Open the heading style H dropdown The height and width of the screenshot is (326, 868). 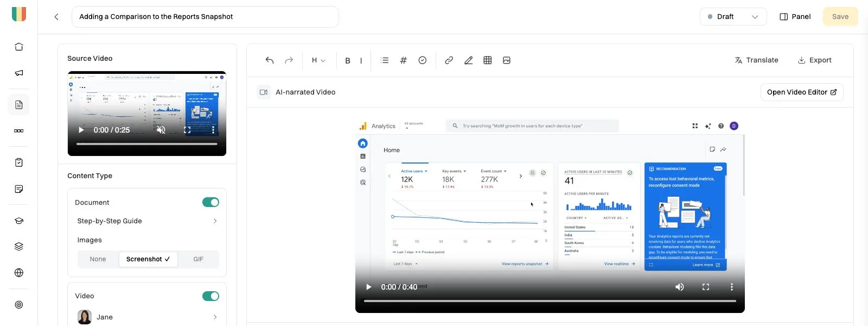318,60
